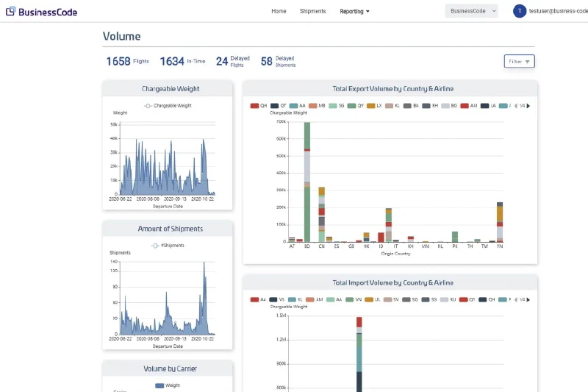Go to next page of import legend
This screenshot has height=392, width=588.
point(528,299)
